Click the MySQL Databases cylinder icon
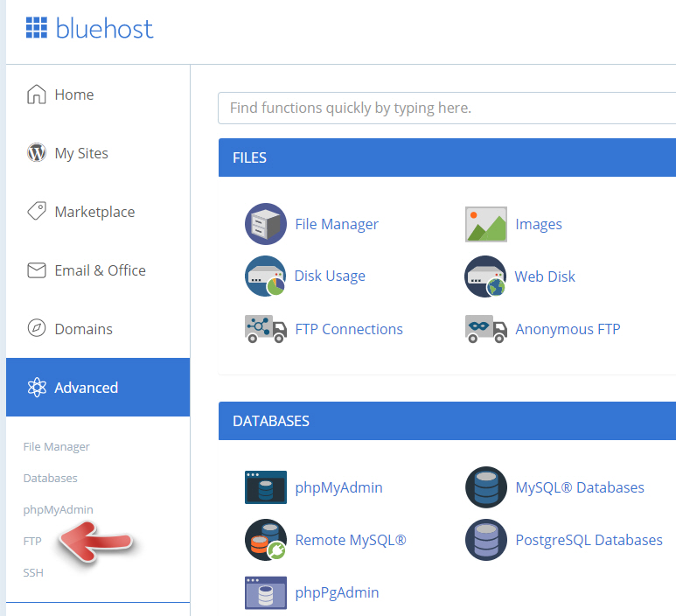The width and height of the screenshot is (676, 616). point(486,487)
